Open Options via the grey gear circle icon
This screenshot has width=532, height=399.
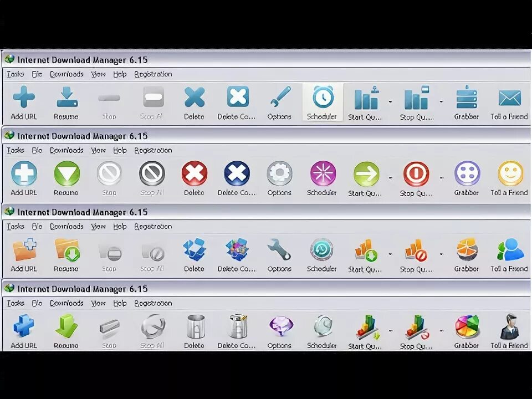click(x=279, y=173)
